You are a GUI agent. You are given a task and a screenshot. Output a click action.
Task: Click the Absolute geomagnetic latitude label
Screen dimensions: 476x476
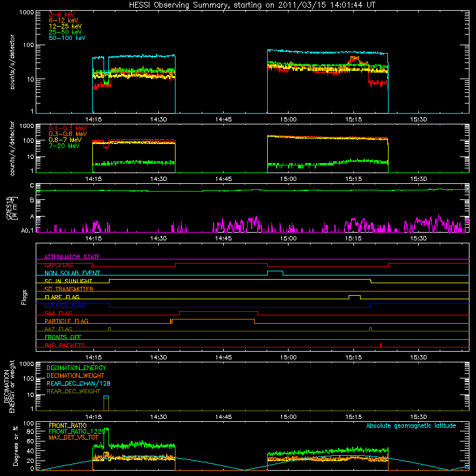[x=411, y=425]
